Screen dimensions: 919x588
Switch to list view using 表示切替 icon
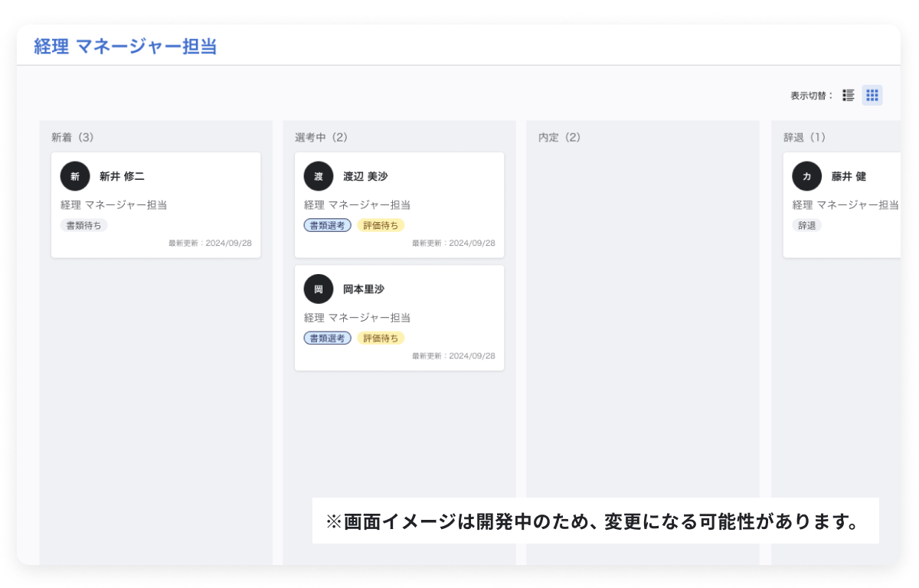click(847, 95)
